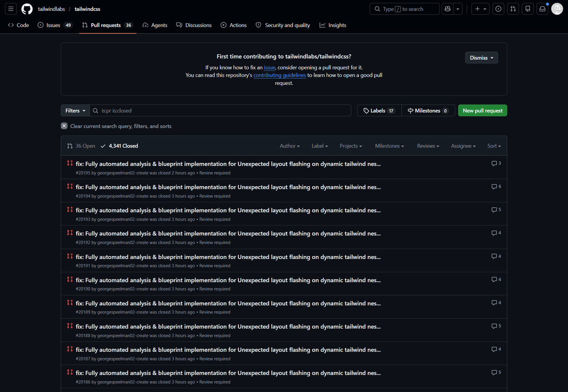Expand the Filters dropdown

coord(75,110)
